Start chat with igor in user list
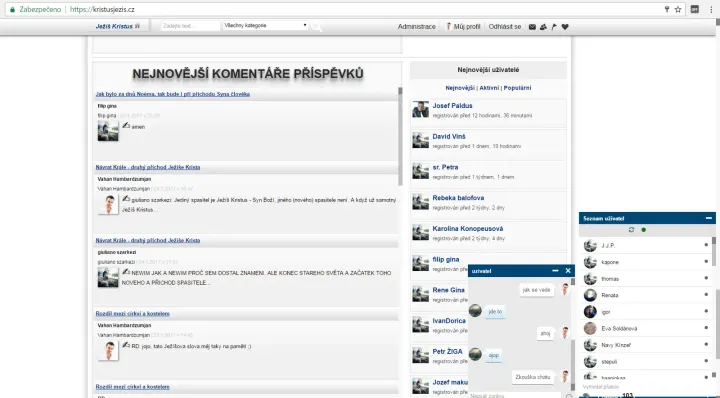 click(x=647, y=312)
